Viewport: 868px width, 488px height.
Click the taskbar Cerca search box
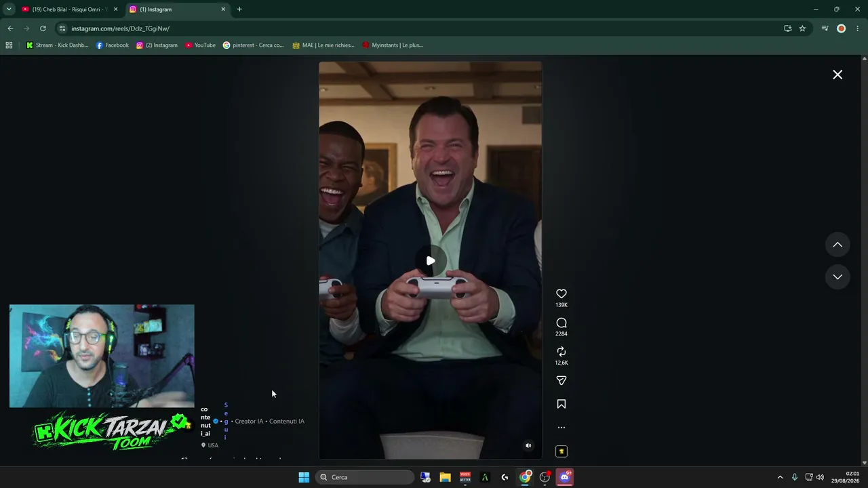(x=365, y=477)
